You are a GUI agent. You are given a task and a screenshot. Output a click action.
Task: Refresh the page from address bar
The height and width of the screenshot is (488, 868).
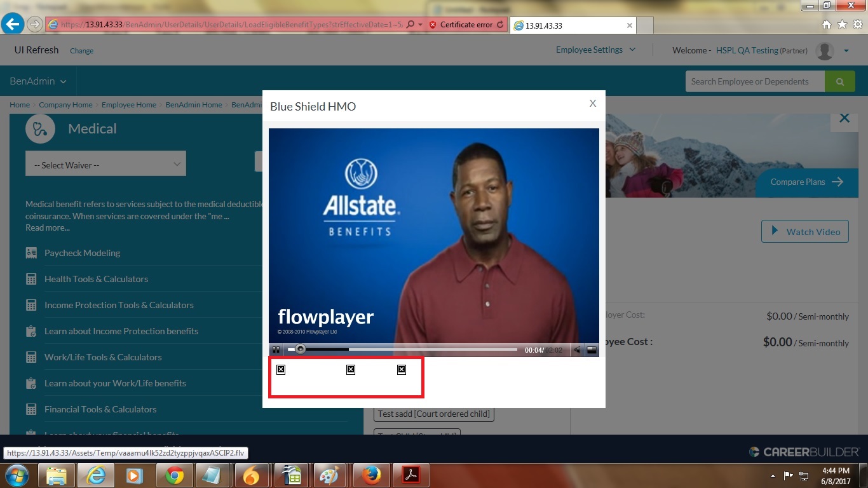[501, 25]
